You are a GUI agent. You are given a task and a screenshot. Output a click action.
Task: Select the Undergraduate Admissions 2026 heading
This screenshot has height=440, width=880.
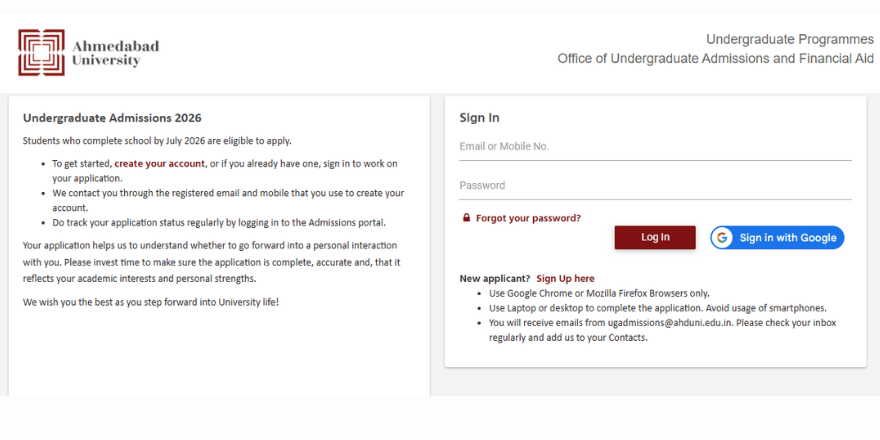pyautogui.click(x=112, y=118)
